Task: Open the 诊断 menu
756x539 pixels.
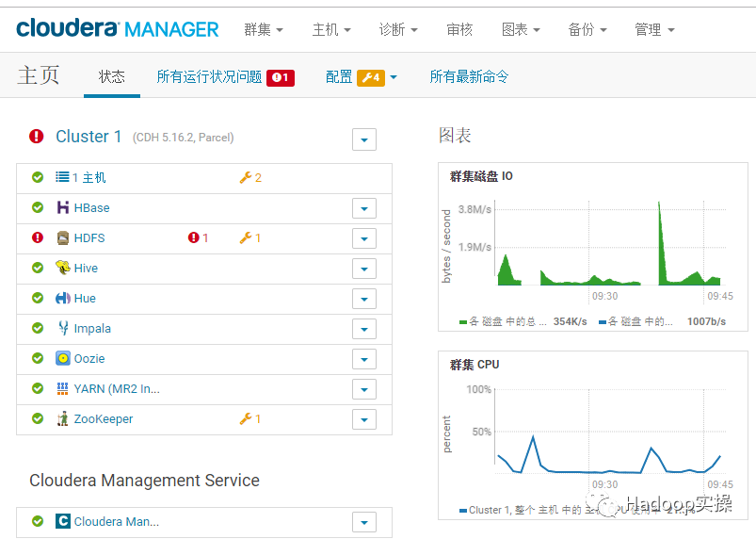Action: (x=398, y=29)
